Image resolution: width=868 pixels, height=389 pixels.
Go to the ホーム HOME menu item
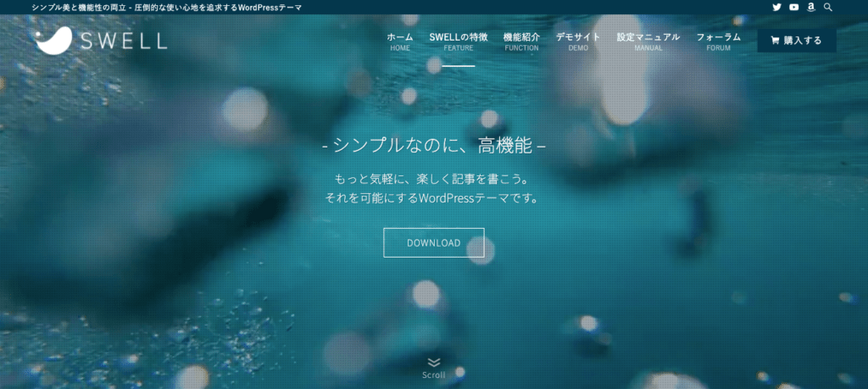click(x=400, y=42)
